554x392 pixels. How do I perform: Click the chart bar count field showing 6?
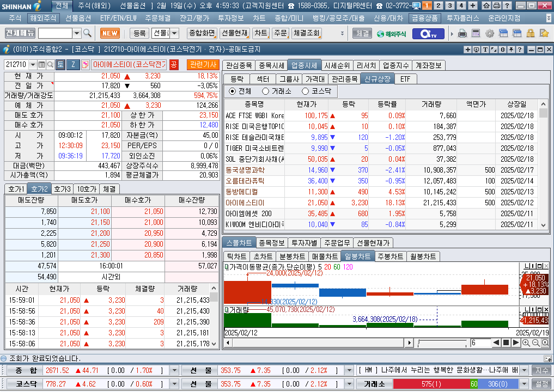[x=480, y=343]
